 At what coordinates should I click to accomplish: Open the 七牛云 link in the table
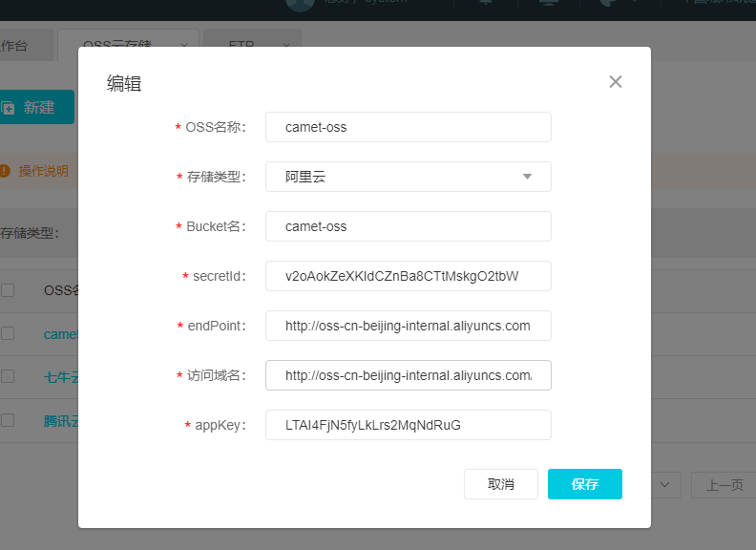click(61, 377)
